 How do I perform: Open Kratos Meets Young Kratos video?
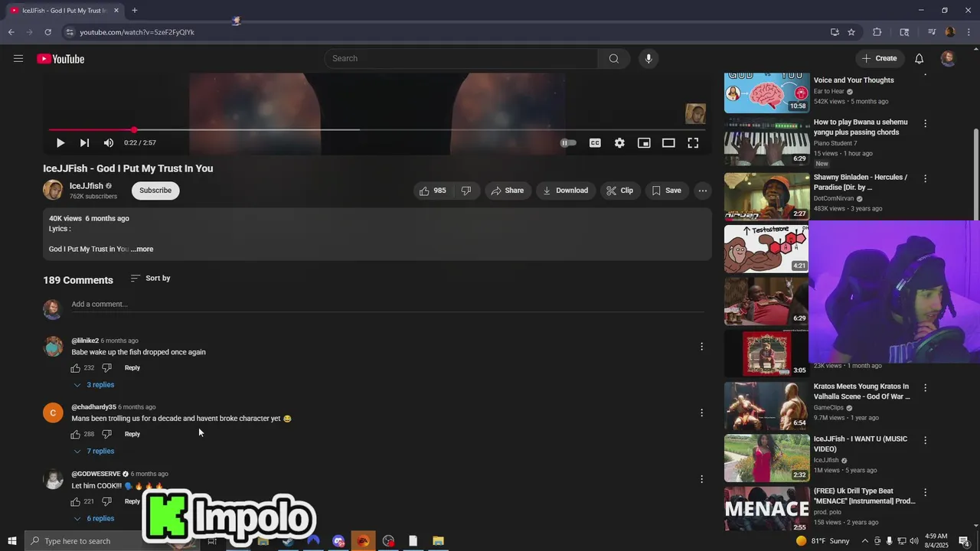(x=766, y=406)
